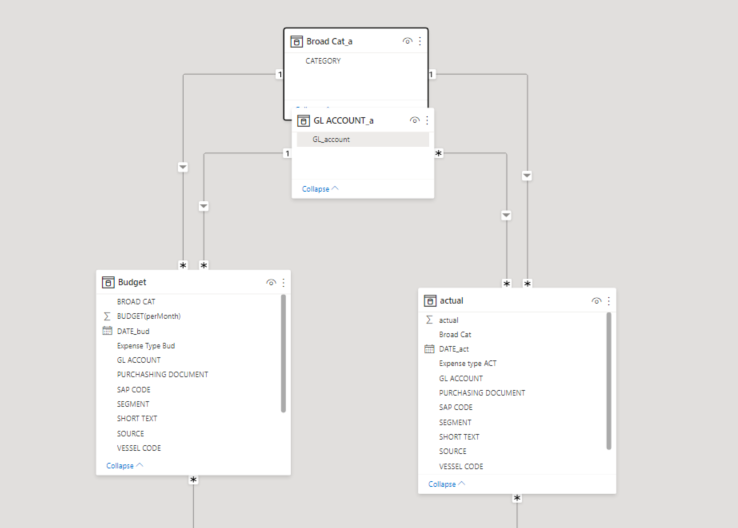Open more options for actual table
738x528 pixels.
[609, 301]
